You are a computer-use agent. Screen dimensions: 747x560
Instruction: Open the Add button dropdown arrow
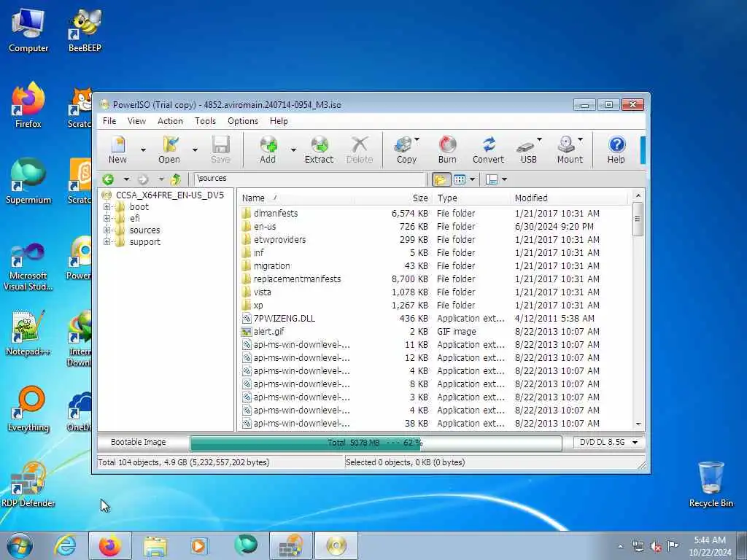[293, 150]
